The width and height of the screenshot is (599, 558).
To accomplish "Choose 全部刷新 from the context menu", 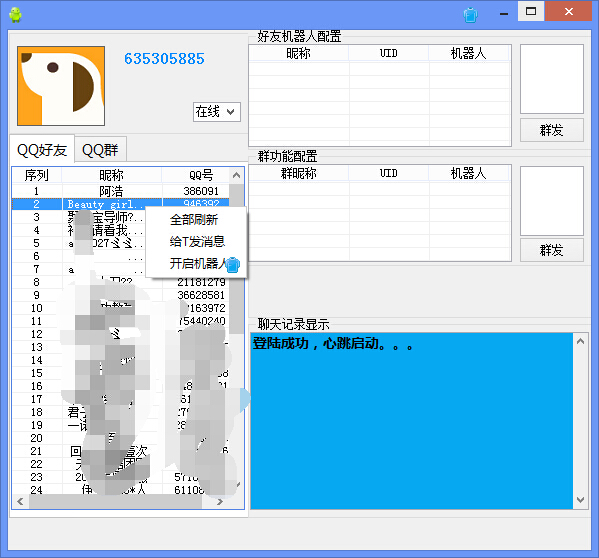I will pos(194,220).
